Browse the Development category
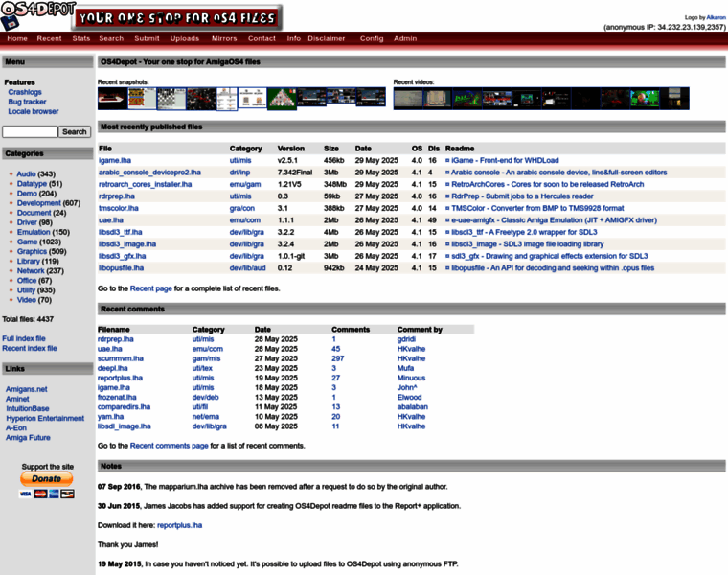Screen dimensions: 728x575 [x=39, y=203]
